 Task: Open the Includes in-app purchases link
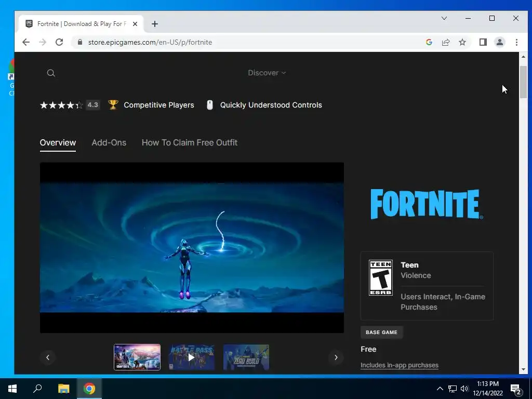(400, 365)
